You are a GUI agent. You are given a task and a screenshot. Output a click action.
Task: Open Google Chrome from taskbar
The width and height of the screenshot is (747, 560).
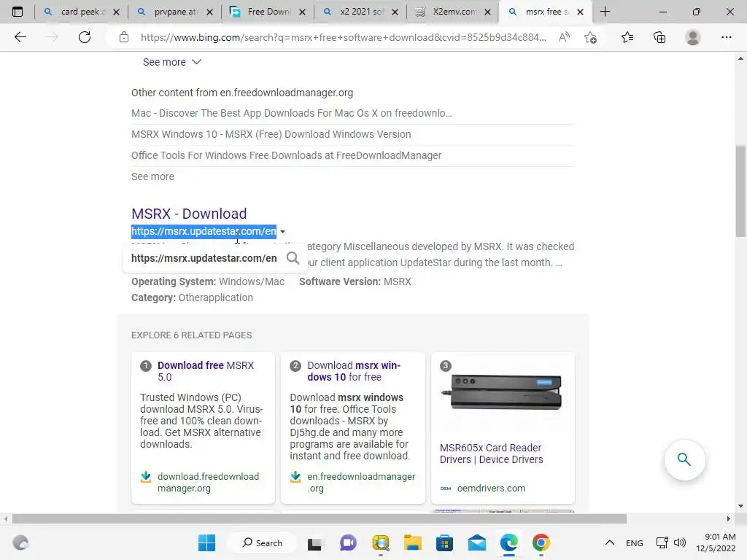coord(541,542)
